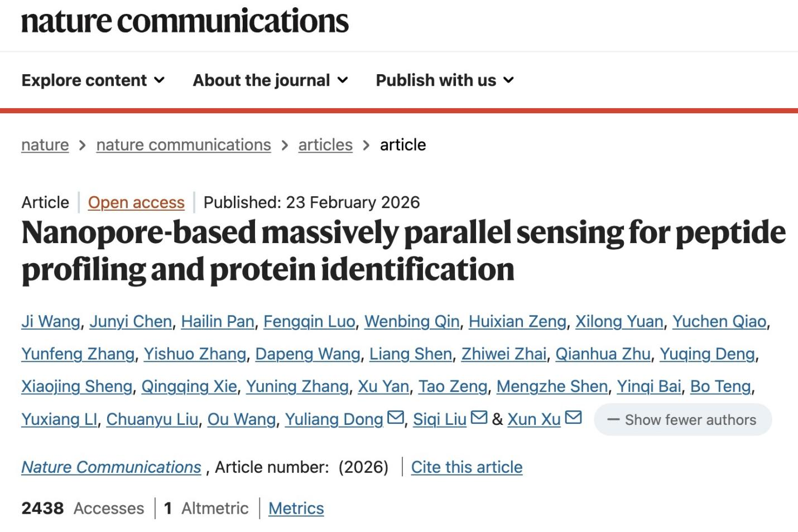Select author Chuanyu Liu's link
The width and height of the screenshot is (798, 532).
pyautogui.click(x=152, y=420)
